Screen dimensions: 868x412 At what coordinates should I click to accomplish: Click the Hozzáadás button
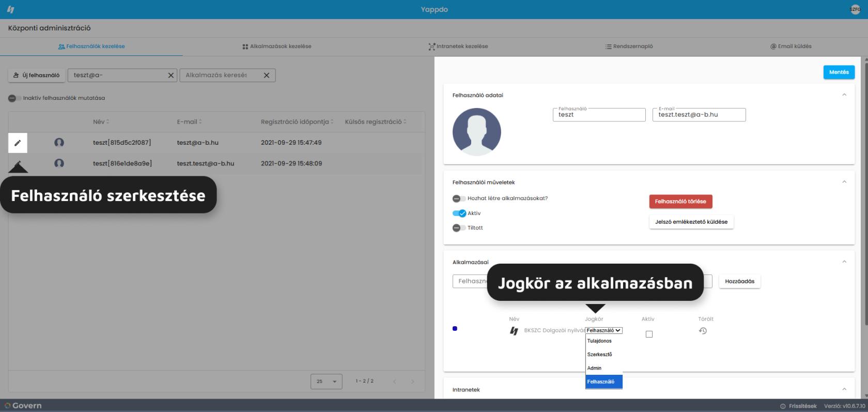739,282
